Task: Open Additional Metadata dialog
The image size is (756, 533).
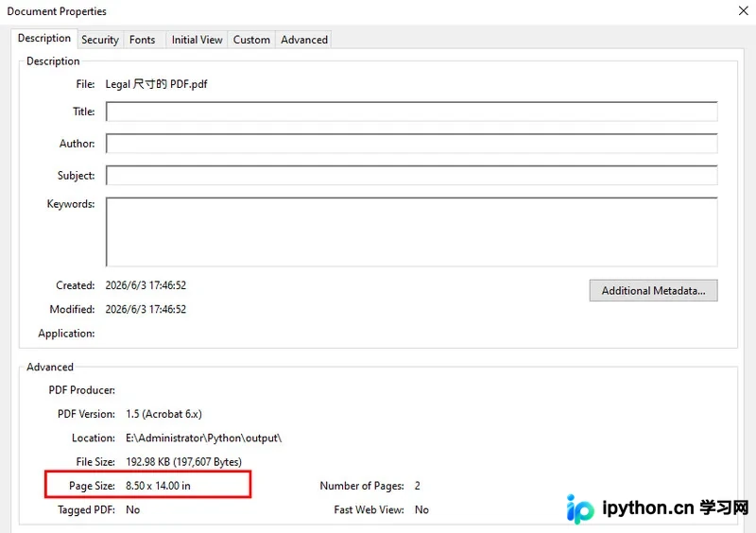Action: point(653,290)
